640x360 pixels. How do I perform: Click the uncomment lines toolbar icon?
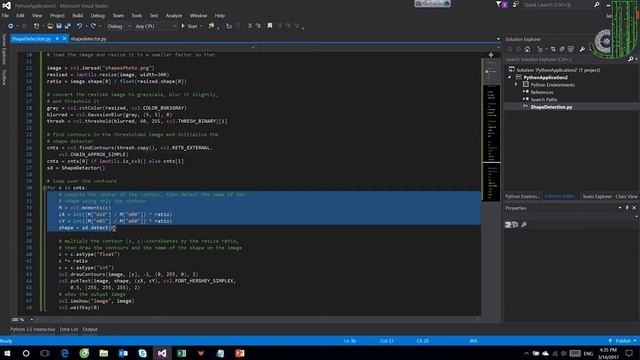258,26
